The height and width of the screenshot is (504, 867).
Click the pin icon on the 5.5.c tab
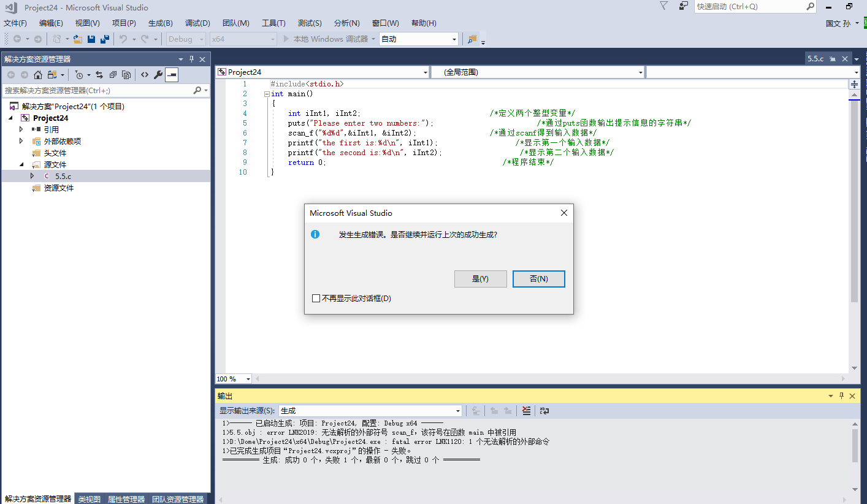click(833, 59)
